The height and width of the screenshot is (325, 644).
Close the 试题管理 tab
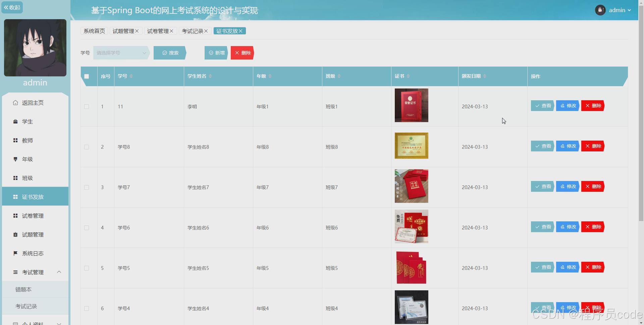[x=137, y=31]
